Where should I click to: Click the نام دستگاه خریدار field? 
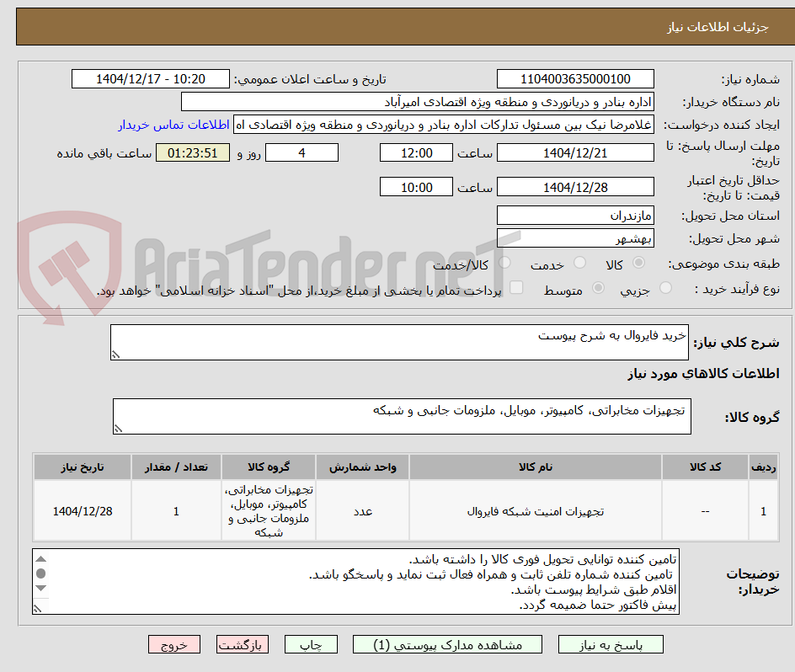pos(417,102)
